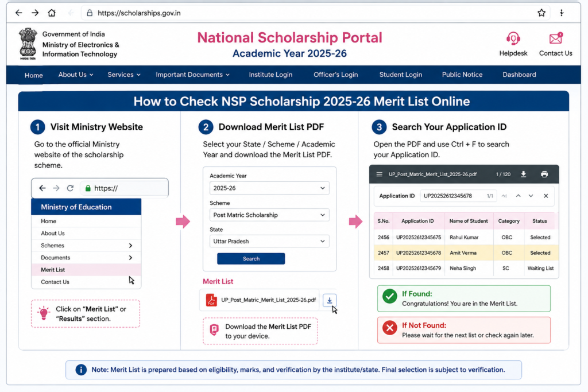Click the https:// address field in the Ministry mini browser
The width and height of the screenshot is (588, 392).
124,188
